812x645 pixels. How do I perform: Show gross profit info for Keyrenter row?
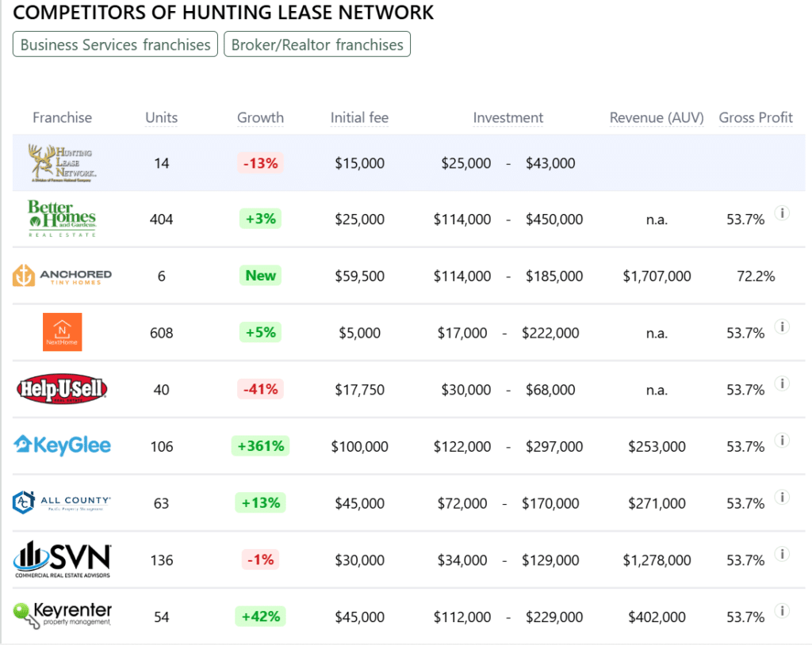(x=782, y=611)
